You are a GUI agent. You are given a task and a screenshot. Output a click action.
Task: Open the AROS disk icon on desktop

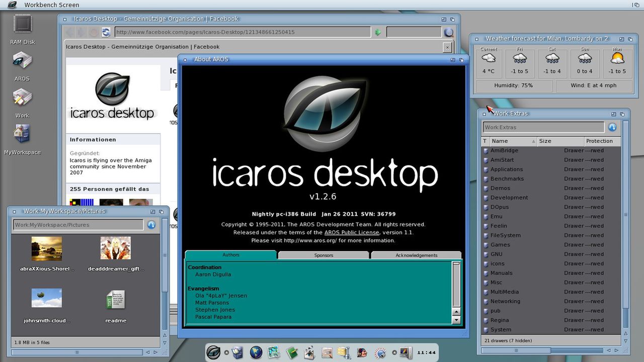pos(23,61)
